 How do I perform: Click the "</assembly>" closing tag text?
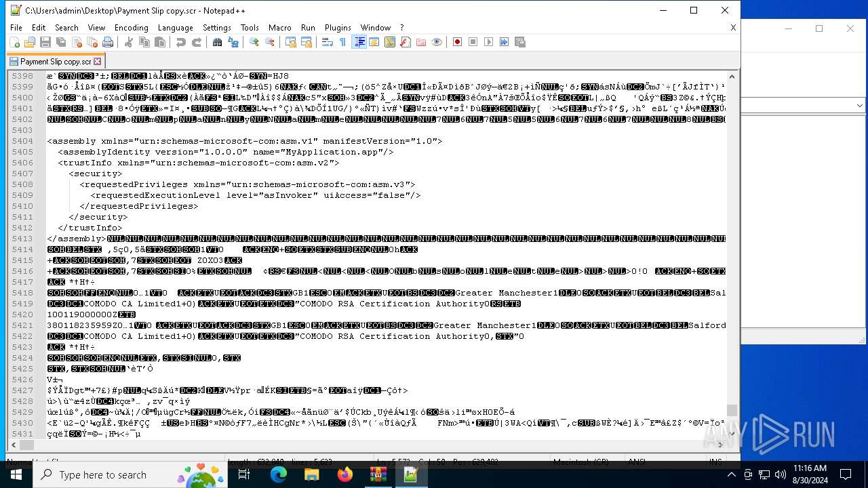coord(77,239)
